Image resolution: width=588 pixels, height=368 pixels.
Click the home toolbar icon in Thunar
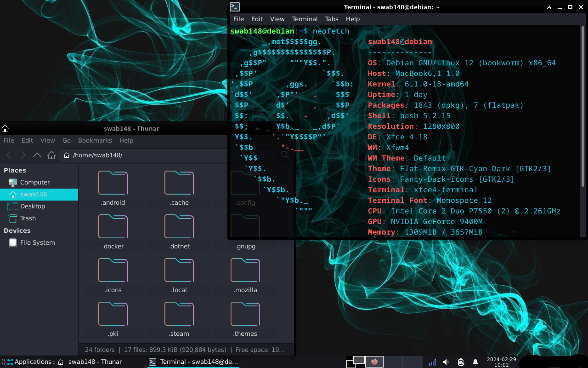click(51, 155)
